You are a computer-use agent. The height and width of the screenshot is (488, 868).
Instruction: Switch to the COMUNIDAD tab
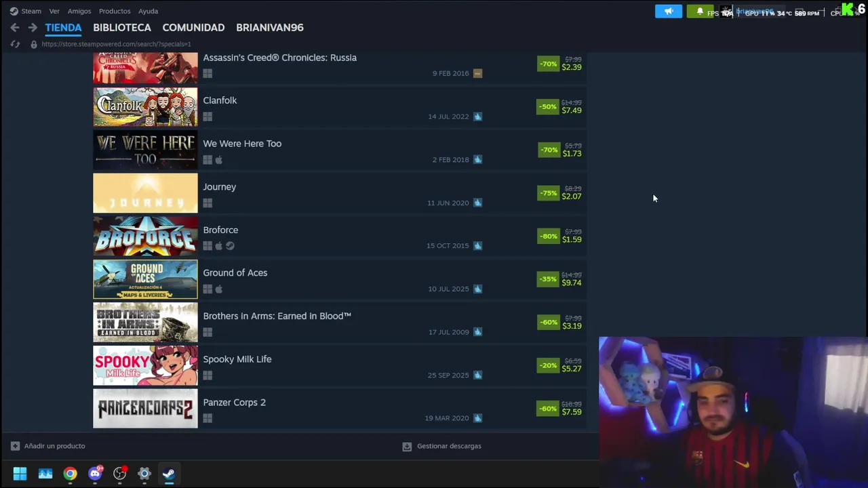click(193, 28)
